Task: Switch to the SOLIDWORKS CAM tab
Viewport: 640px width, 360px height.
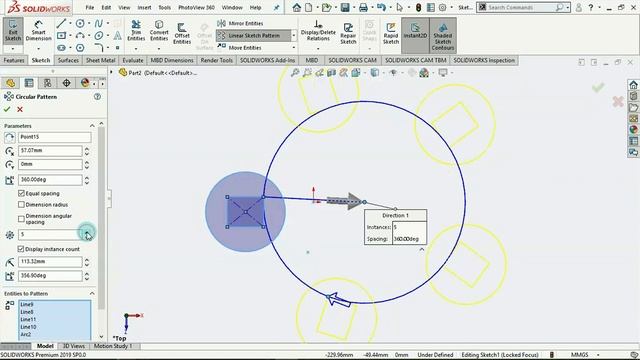Action: coord(352,60)
